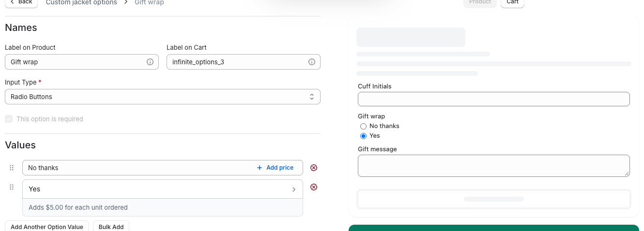The image size is (644, 231).
Task: Switch preview to Product tab
Action: (x=480, y=2)
